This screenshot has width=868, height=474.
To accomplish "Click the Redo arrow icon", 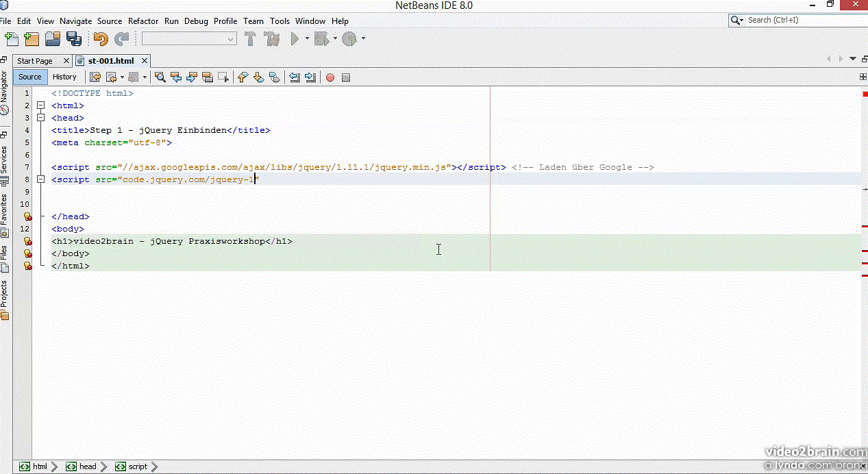I will coord(121,39).
